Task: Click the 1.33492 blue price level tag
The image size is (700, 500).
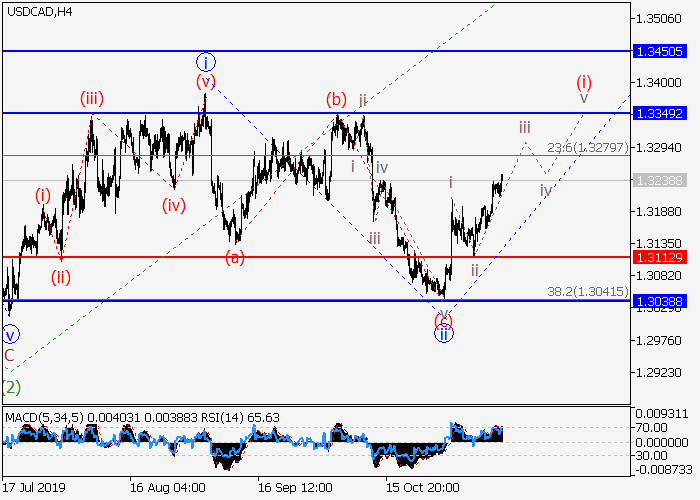Action: point(659,113)
